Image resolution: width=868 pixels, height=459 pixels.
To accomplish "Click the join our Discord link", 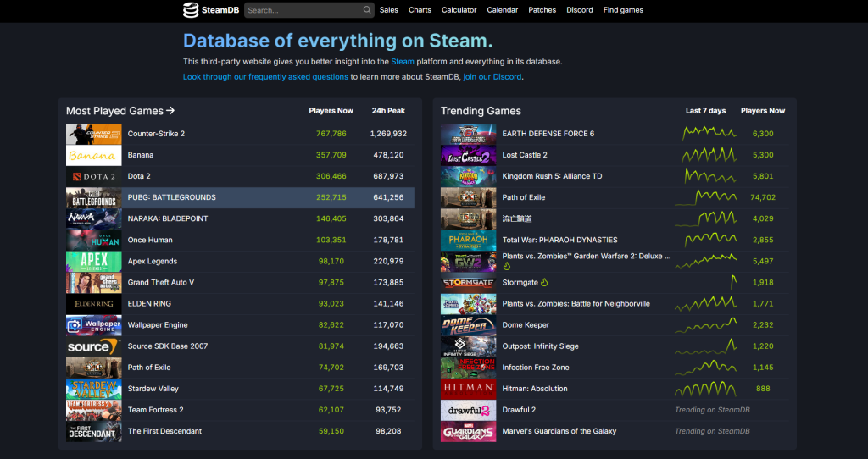I will pos(492,77).
